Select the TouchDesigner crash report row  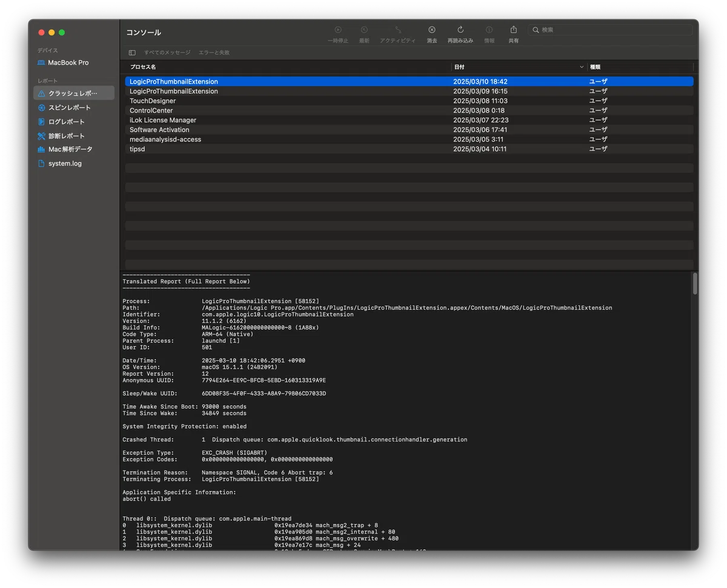tap(410, 101)
